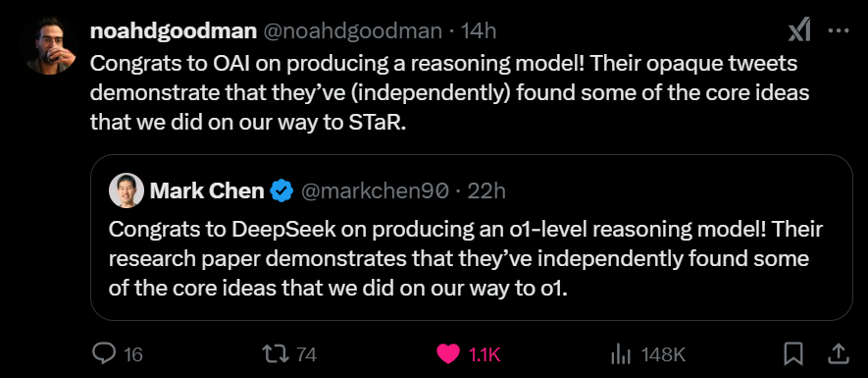This screenshot has width=868, height=378.
Task: Open the Grok explain-this-post icon
Action: click(799, 31)
